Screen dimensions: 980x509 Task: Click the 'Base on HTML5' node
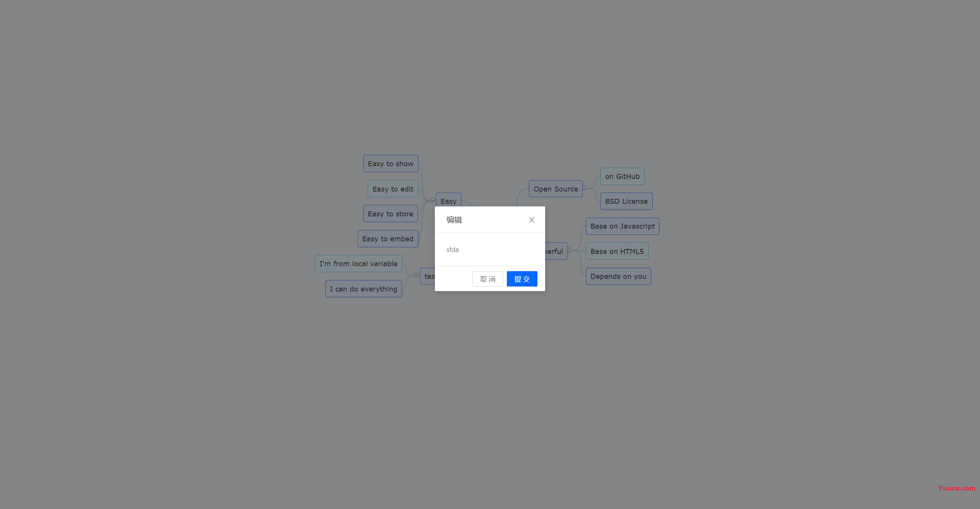tap(616, 251)
